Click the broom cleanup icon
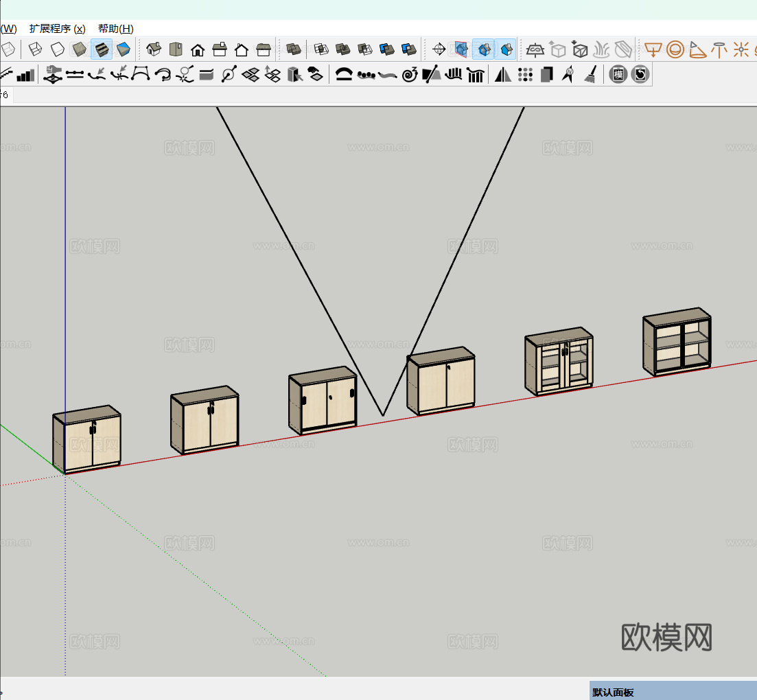The image size is (757, 700). (590, 75)
